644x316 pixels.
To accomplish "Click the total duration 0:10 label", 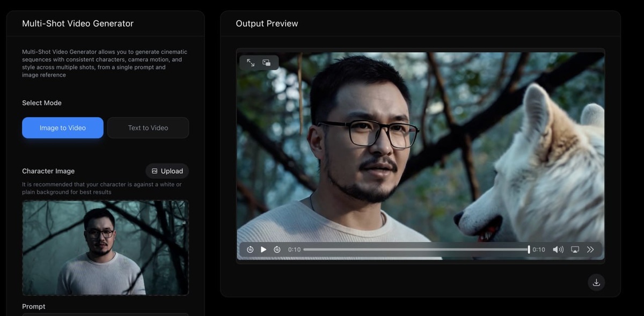I will [x=539, y=249].
